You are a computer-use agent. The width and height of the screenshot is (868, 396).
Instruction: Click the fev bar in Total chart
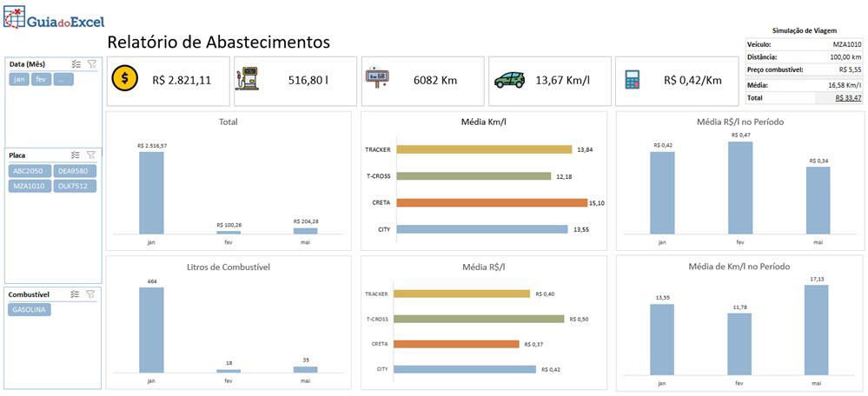(228, 232)
